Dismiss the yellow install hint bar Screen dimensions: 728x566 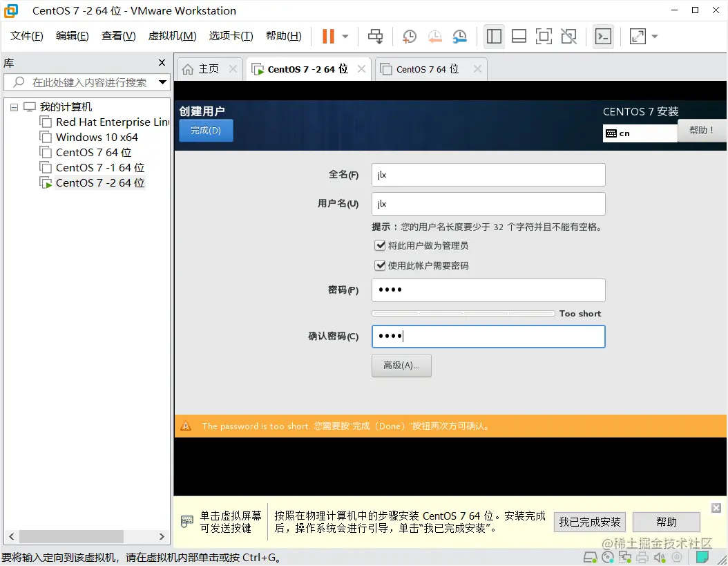716,507
